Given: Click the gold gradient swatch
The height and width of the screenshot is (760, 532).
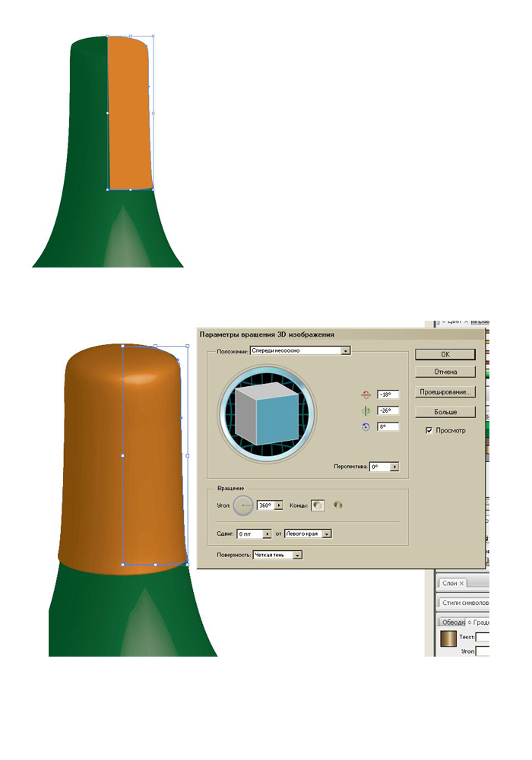Looking at the screenshot, I should [448, 638].
